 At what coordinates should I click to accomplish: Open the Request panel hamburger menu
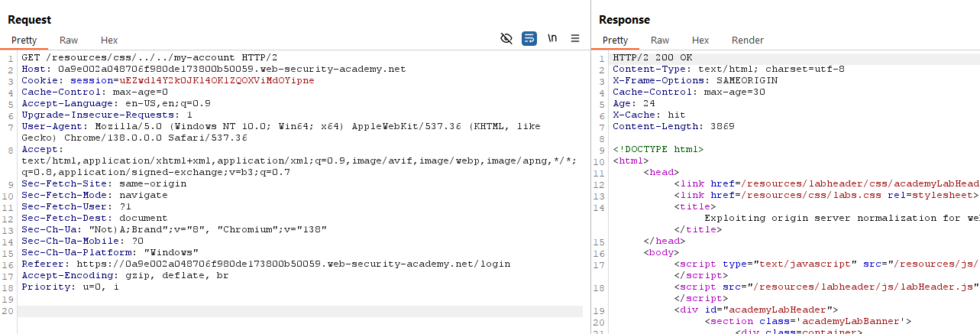tap(575, 39)
